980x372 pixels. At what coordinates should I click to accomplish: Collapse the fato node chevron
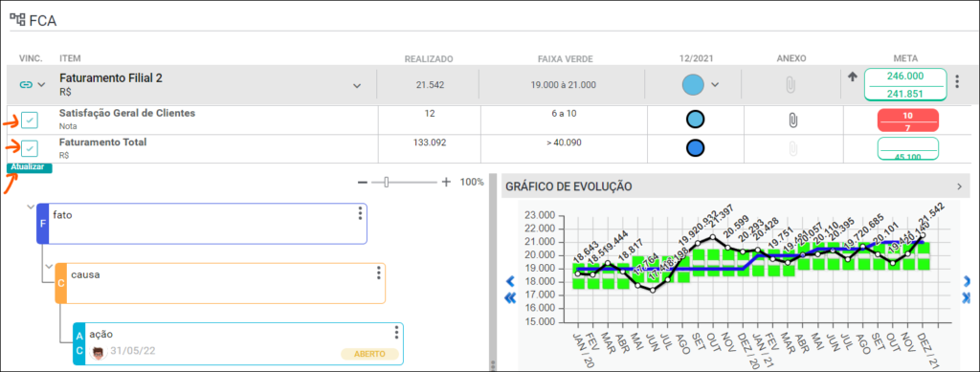32,207
